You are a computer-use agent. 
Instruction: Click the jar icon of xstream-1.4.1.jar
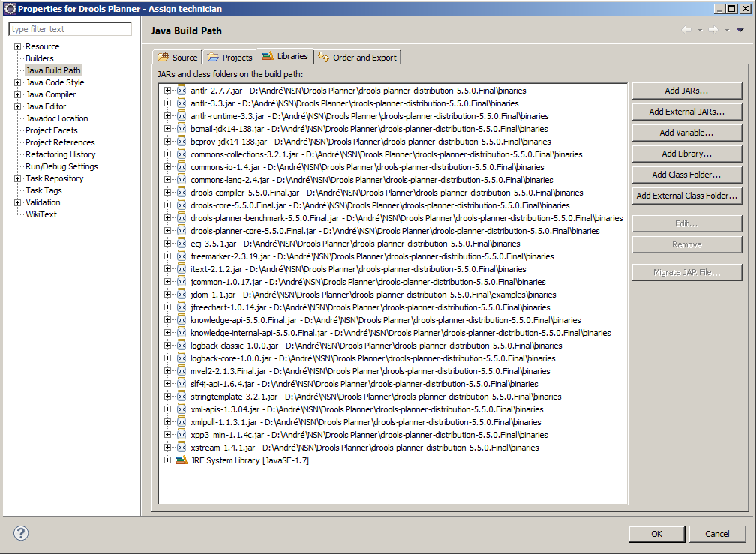click(181, 448)
